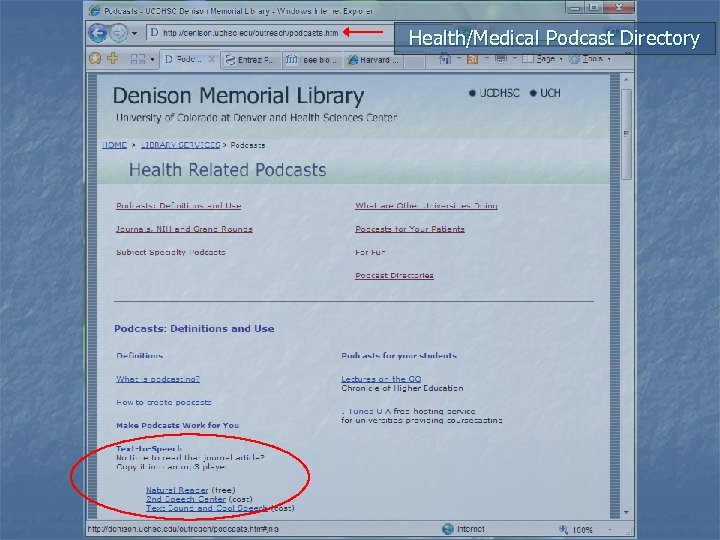This screenshot has height=540, width=720.
Task: Open the Tools menu in toolbar
Action: [x=588, y=59]
